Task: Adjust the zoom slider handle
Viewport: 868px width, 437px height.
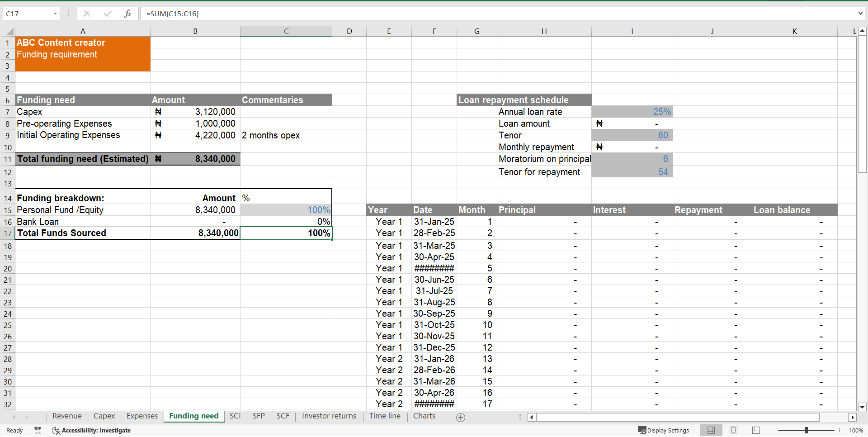Action: tap(807, 430)
